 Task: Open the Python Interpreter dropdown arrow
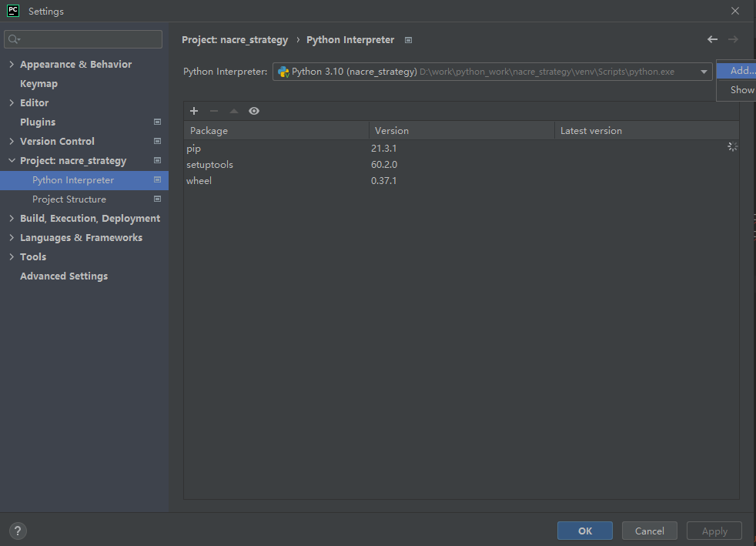704,72
